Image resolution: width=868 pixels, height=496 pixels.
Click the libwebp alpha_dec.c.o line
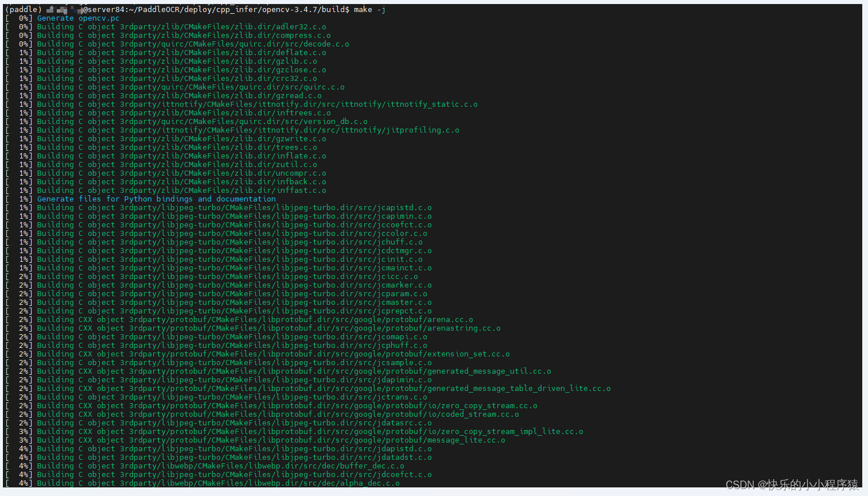coord(203,483)
